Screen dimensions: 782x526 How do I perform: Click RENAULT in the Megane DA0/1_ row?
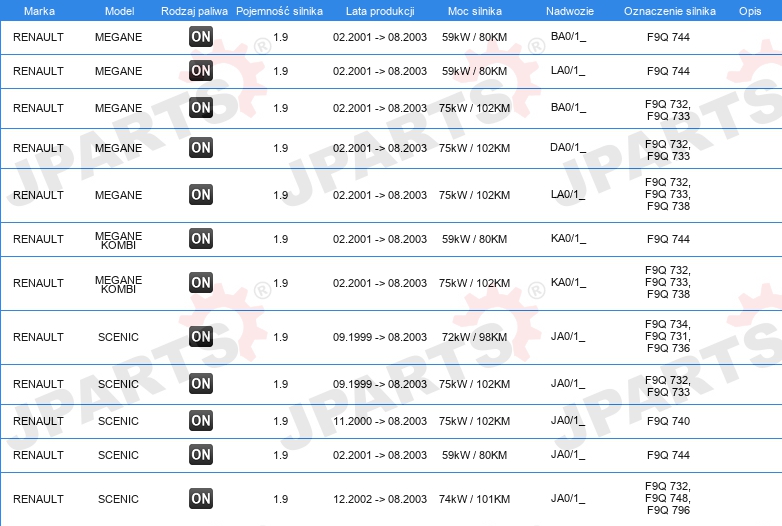click(x=38, y=148)
